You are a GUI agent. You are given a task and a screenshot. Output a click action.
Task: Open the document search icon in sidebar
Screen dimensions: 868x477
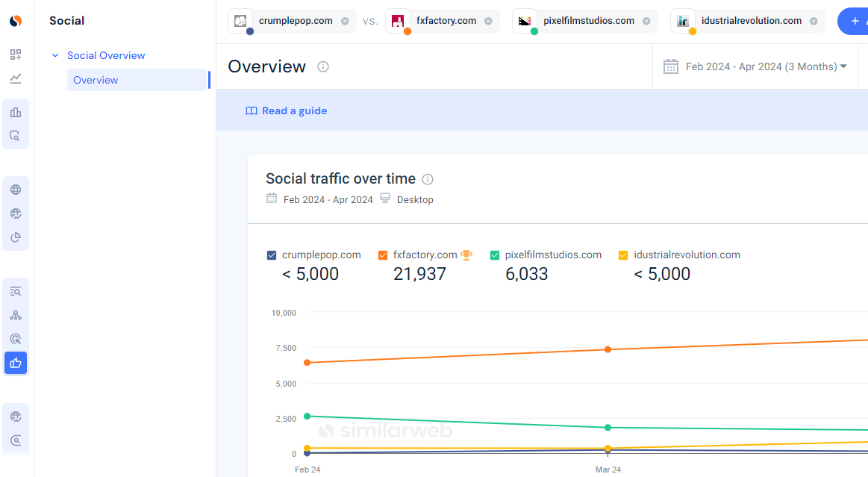(x=16, y=136)
